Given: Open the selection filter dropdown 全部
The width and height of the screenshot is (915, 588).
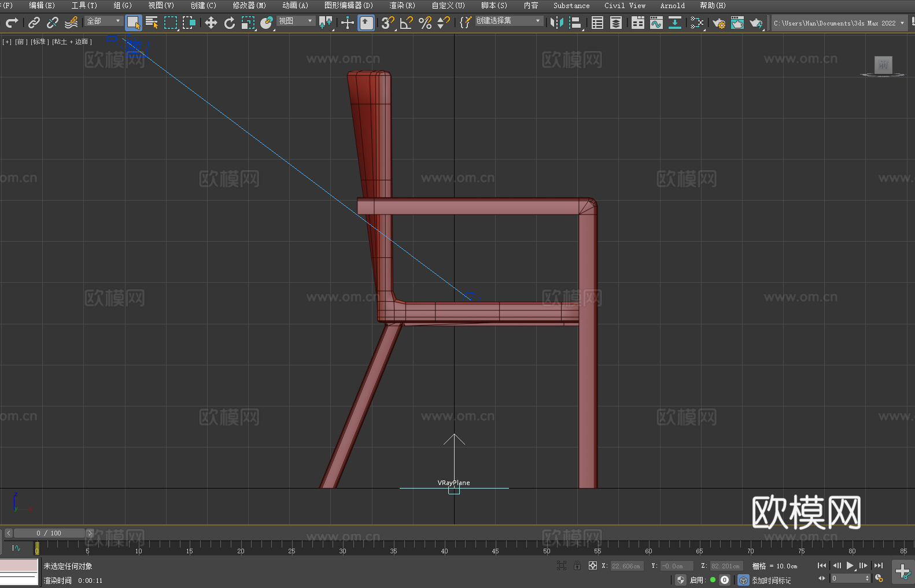Looking at the screenshot, I should click(x=104, y=21).
